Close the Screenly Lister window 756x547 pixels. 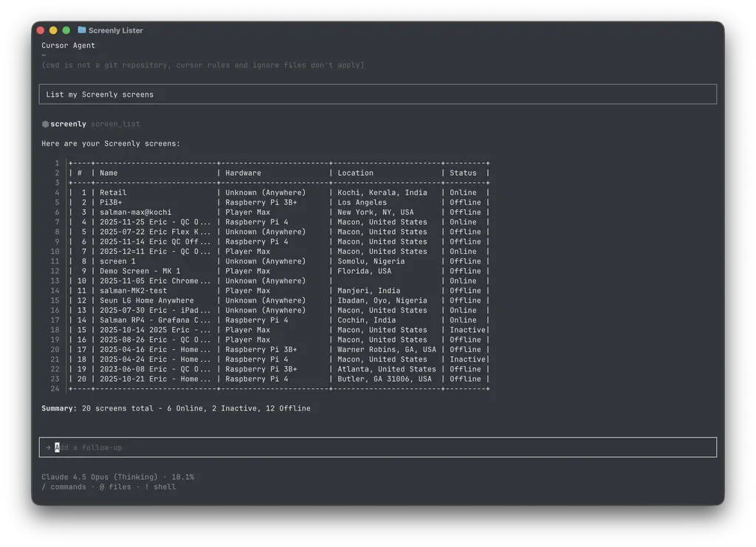coord(41,30)
